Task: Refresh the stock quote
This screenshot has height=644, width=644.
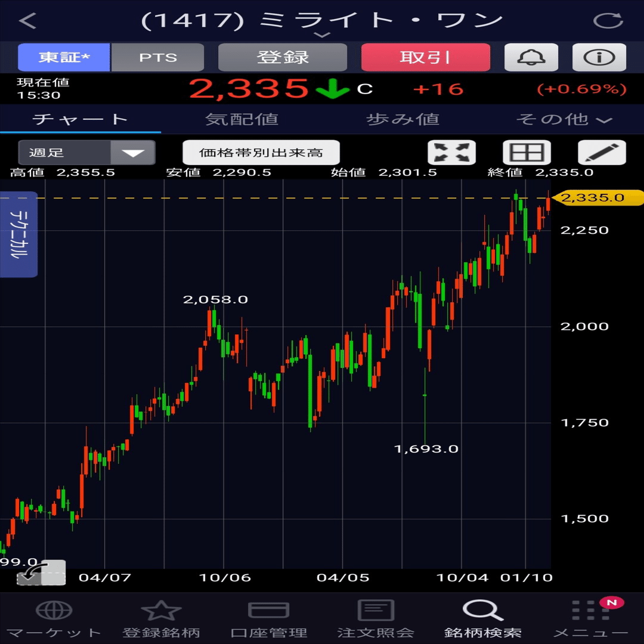Action: point(608,20)
